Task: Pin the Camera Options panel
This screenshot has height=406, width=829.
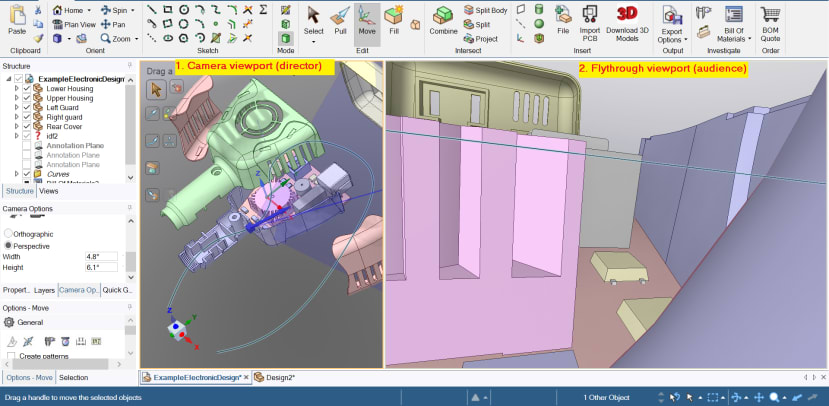Action: click(x=130, y=208)
